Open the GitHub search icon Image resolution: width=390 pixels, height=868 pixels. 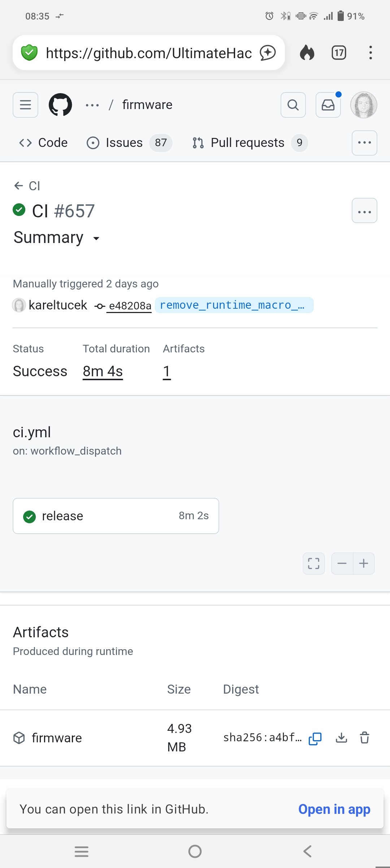(293, 105)
